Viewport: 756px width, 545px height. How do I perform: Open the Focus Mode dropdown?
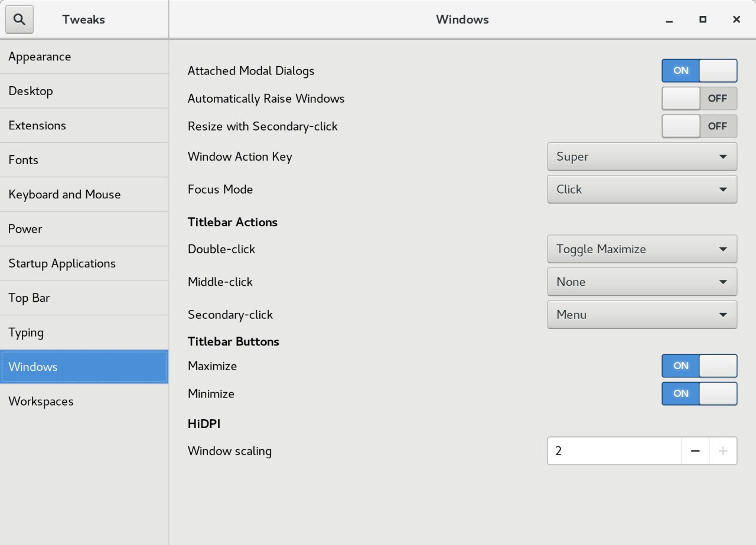pyautogui.click(x=642, y=190)
